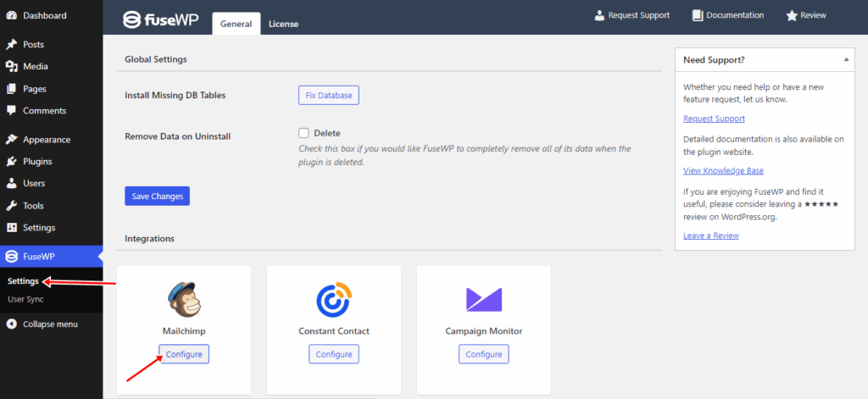This screenshot has width=868, height=399.
Task: Open the Users menu label
Action: click(x=34, y=183)
